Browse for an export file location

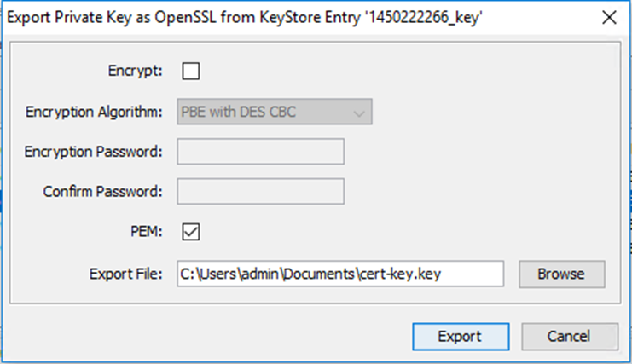(560, 274)
